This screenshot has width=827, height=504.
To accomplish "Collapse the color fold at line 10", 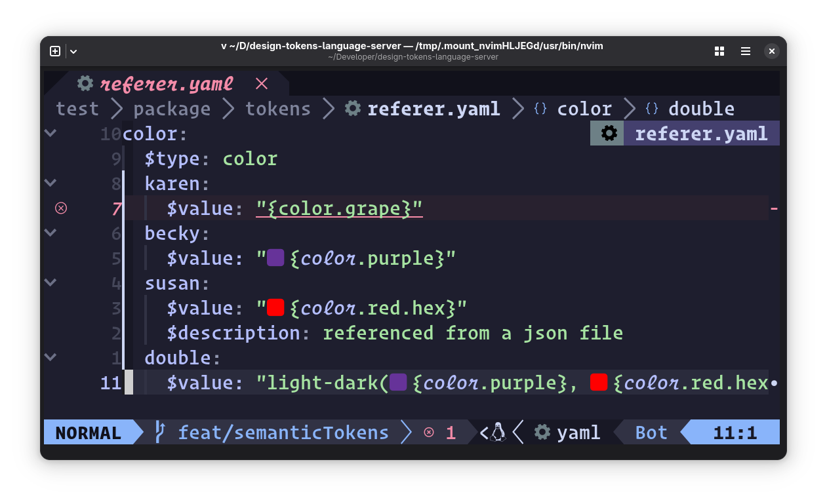I will (x=50, y=133).
